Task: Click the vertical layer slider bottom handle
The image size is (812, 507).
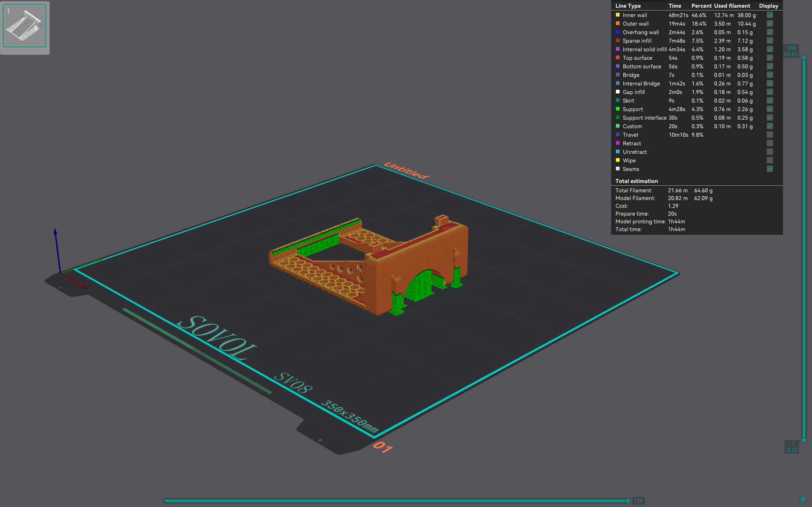Action: click(804, 440)
